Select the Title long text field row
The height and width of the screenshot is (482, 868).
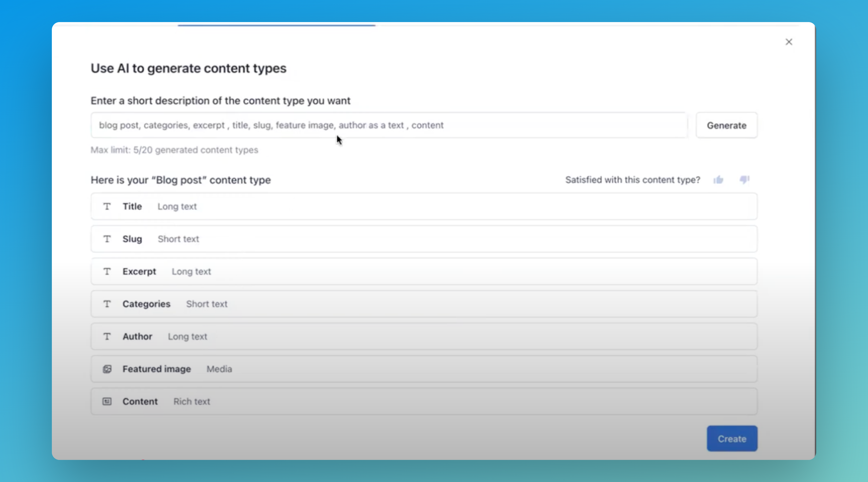[423, 206]
